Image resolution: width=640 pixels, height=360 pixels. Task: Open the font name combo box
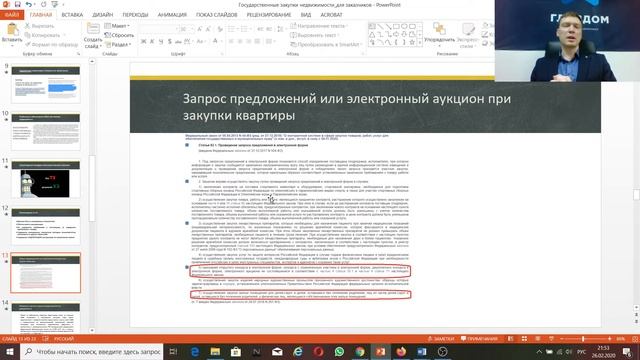click(x=159, y=29)
